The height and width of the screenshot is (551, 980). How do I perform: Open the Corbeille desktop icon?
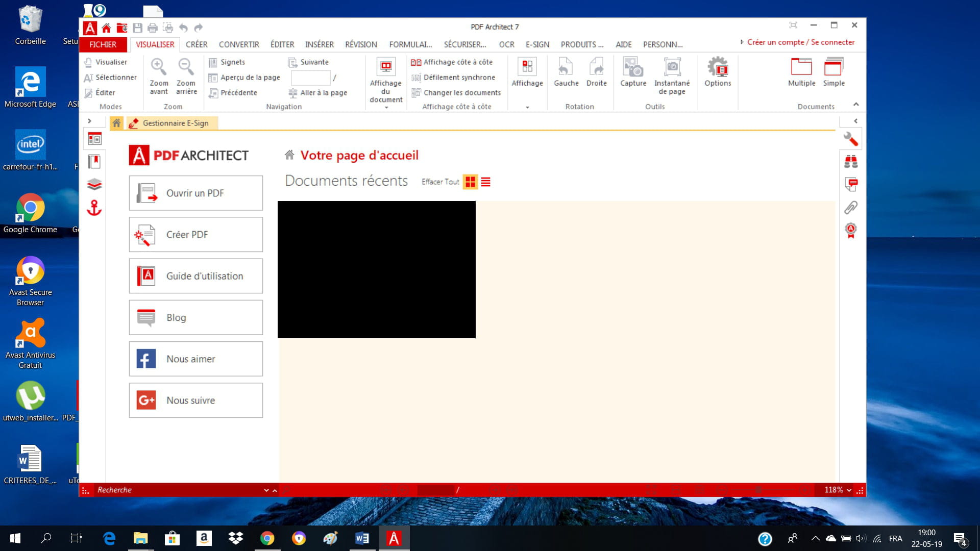click(30, 25)
